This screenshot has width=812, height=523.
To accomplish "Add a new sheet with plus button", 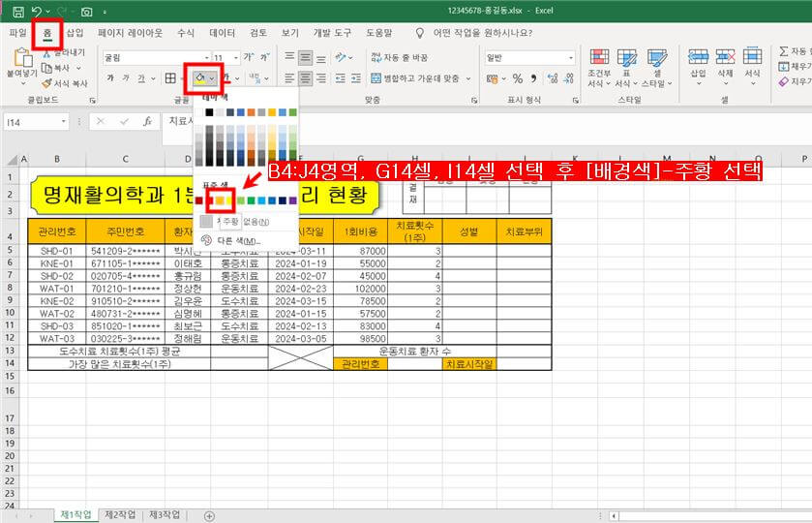I will click(x=209, y=516).
